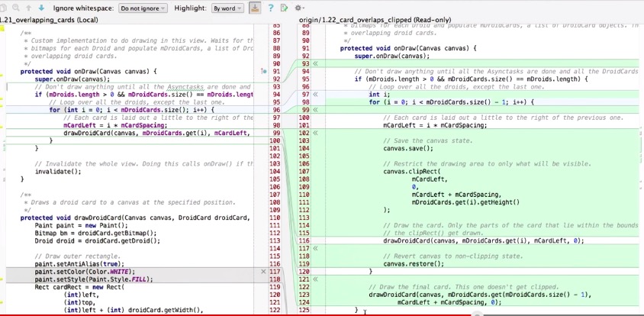Accept change with arrows at line 99
This screenshot has height=316, width=644.
pyautogui.click(x=316, y=110)
